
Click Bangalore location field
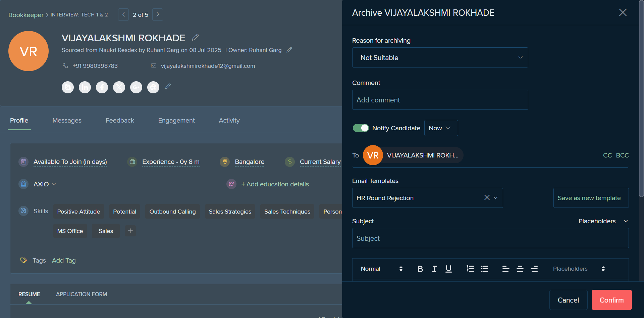pyautogui.click(x=250, y=162)
